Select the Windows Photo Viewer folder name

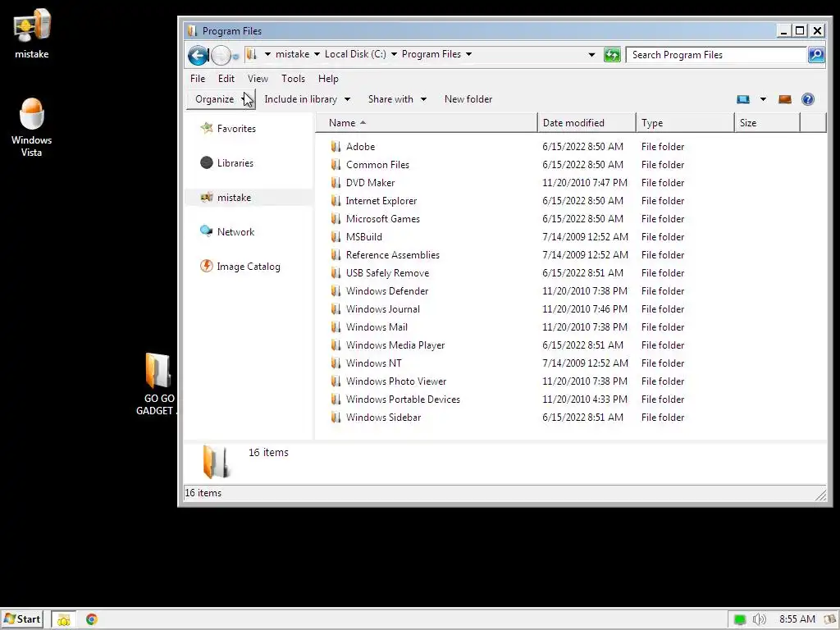[x=396, y=381]
